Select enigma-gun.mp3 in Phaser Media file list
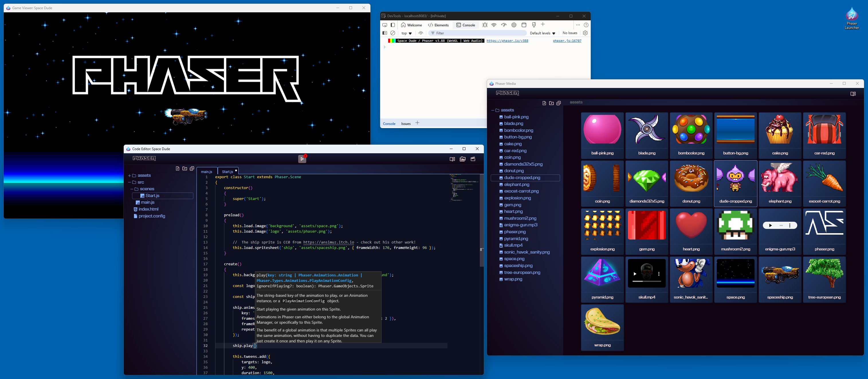This screenshot has height=379, width=868. tap(518, 225)
